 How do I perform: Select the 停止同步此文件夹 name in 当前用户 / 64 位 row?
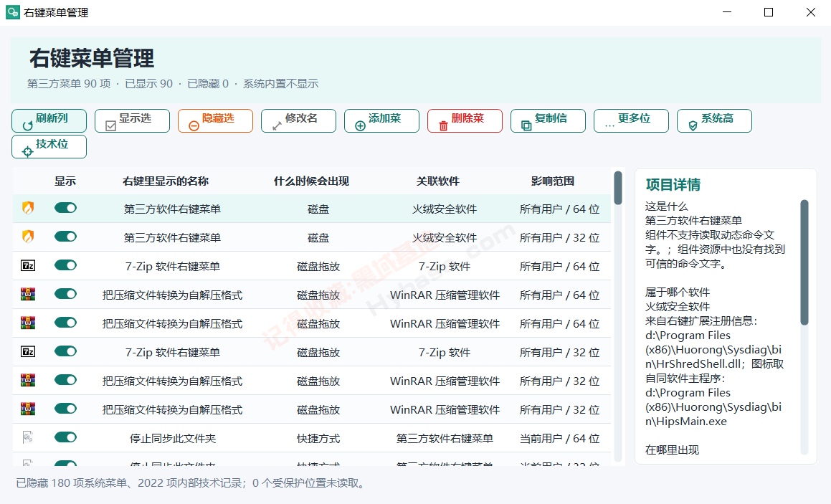pos(173,438)
